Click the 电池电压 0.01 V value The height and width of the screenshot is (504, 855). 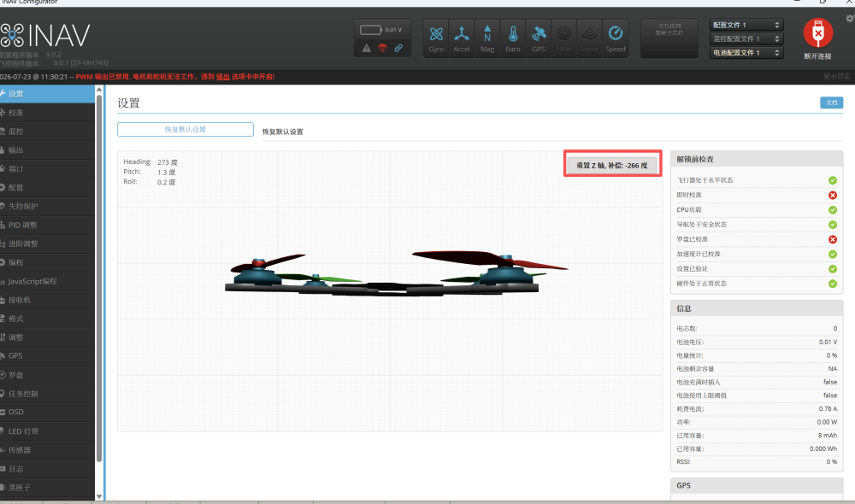pyautogui.click(x=828, y=343)
